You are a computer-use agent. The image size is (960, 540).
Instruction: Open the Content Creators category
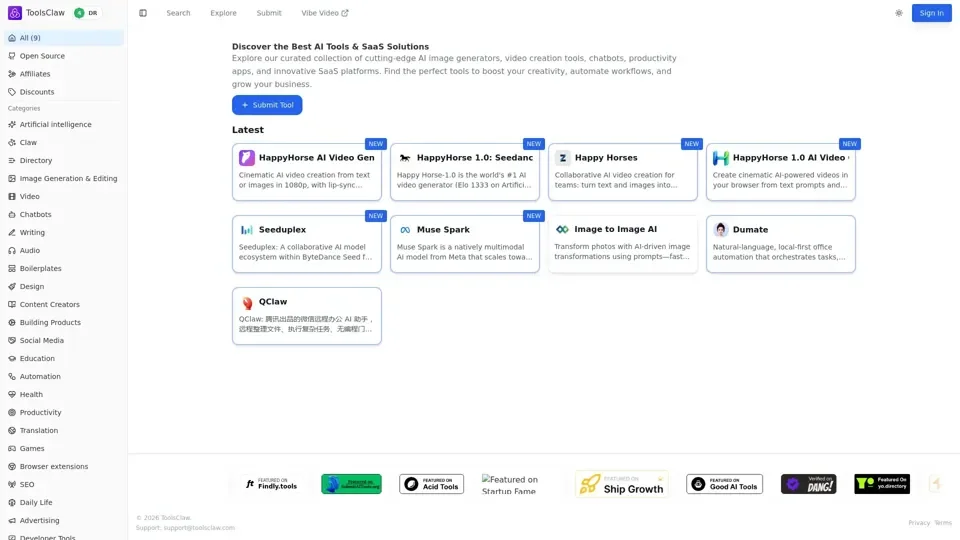tap(64, 305)
